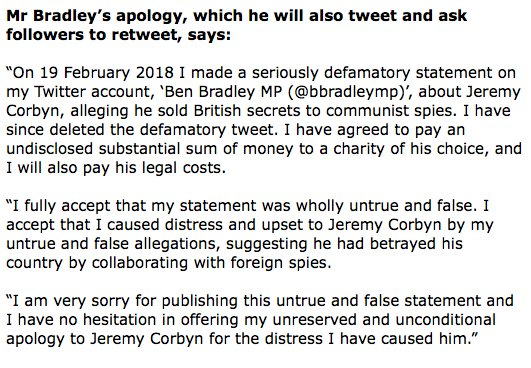Click the words 'Ben Bradley MP'
This screenshot has height=368, width=531.
click(224, 92)
